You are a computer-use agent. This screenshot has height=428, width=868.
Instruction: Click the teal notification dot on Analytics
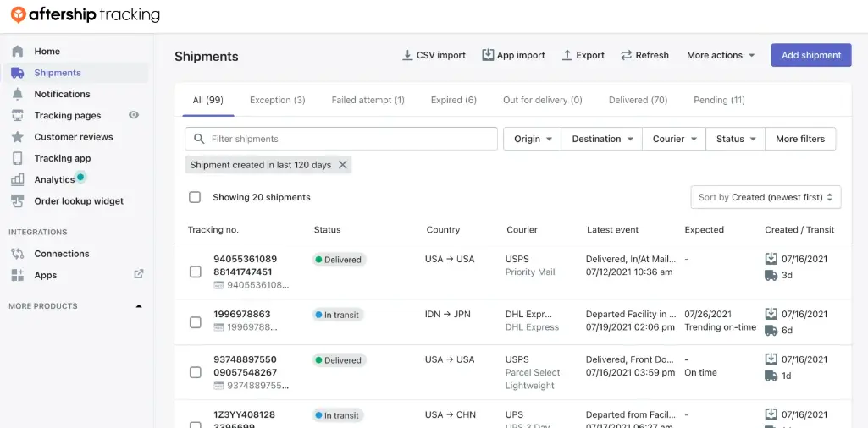(x=80, y=177)
